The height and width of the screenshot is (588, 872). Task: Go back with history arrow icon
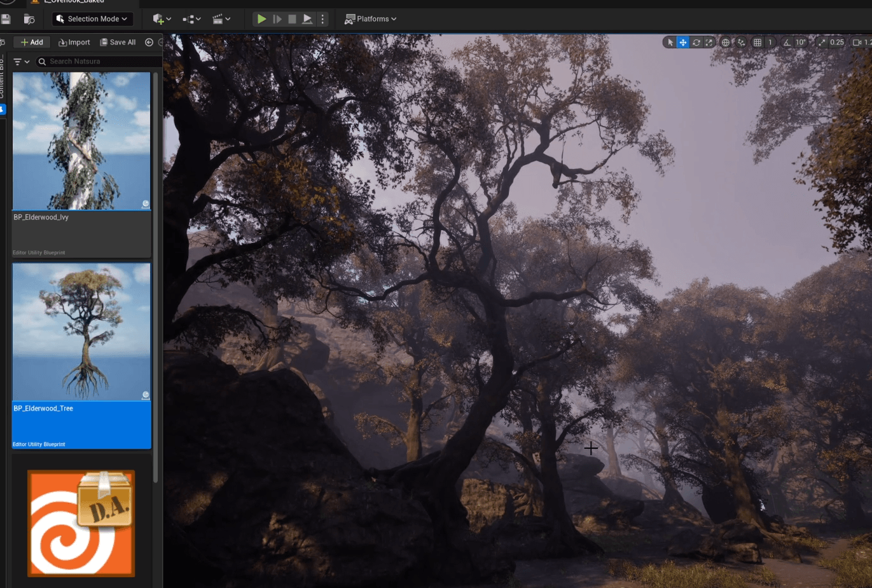point(149,43)
